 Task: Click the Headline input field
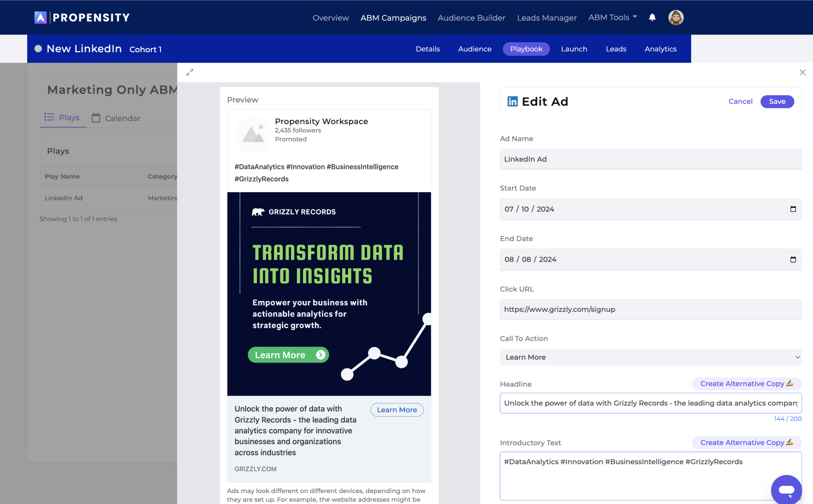(x=650, y=403)
